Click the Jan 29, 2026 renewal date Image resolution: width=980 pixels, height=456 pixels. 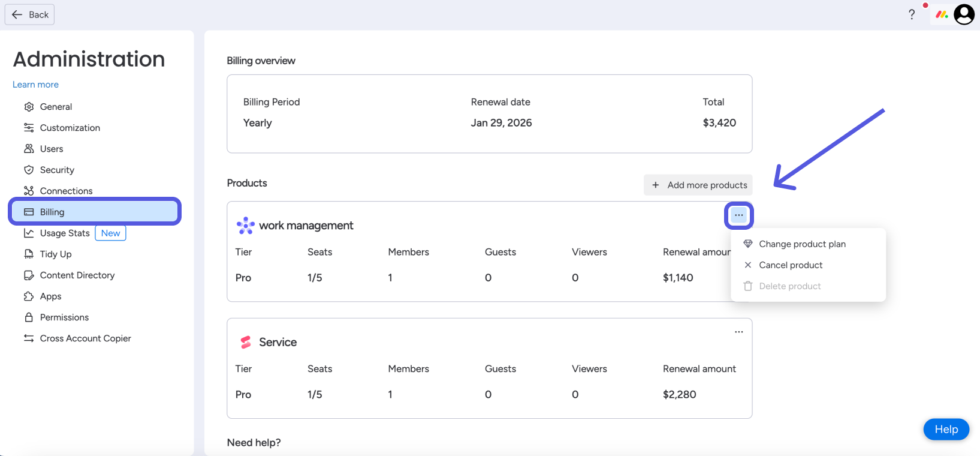(x=502, y=123)
